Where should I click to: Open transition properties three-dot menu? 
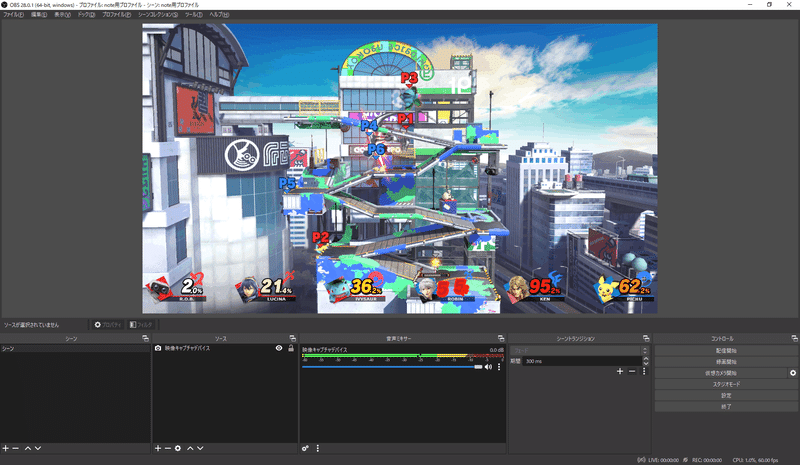tap(644, 372)
